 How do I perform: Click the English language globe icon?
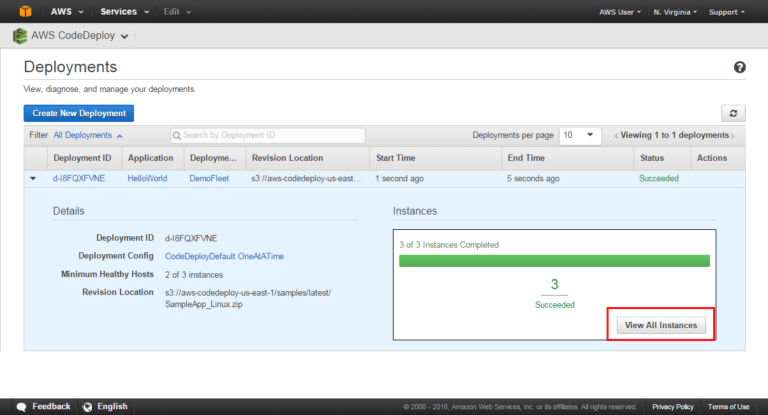tap(88, 407)
